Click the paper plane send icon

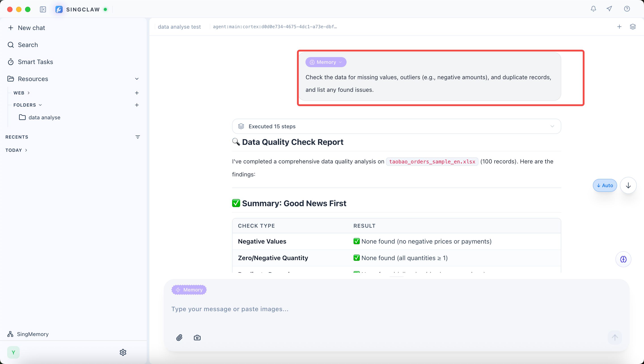pyautogui.click(x=609, y=9)
